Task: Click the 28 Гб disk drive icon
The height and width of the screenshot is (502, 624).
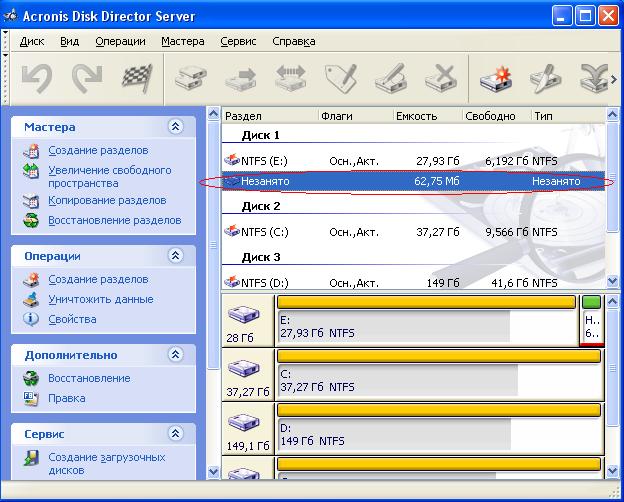Action: [243, 316]
